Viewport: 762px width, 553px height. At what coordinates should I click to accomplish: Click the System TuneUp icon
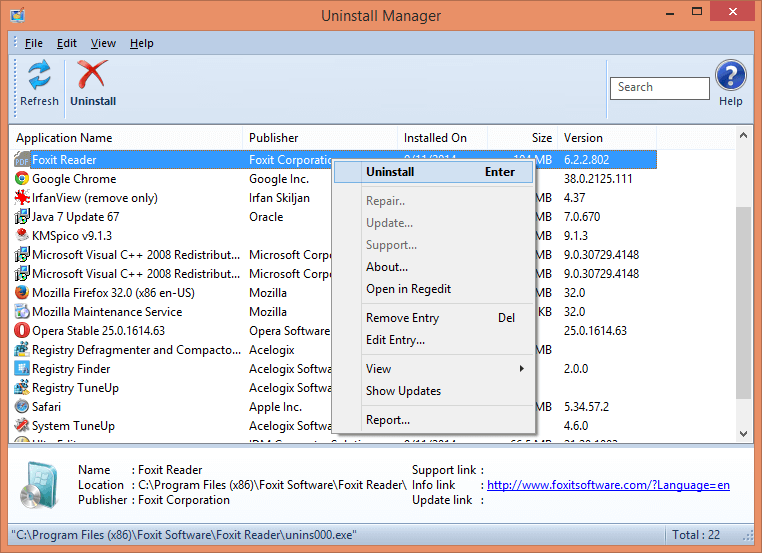pos(22,425)
